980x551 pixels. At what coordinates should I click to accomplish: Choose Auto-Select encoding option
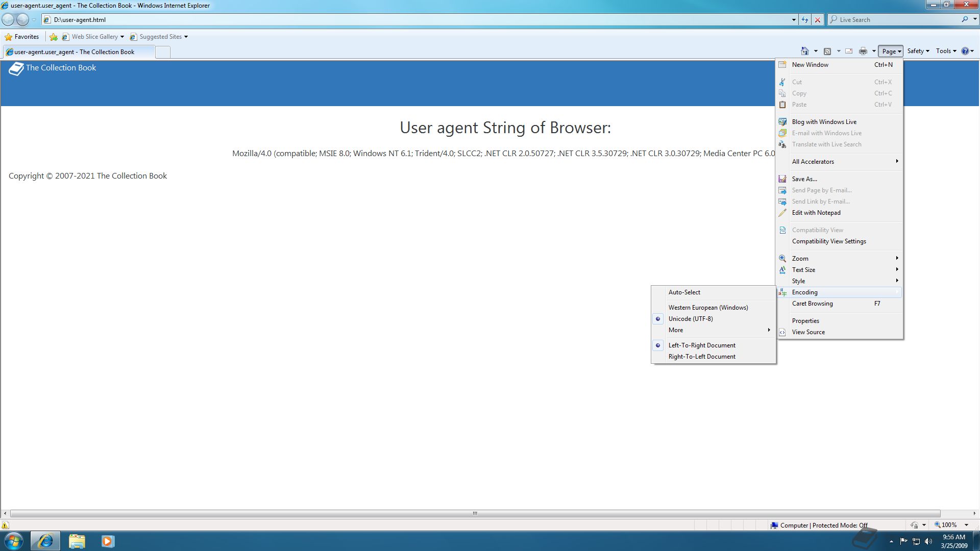pos(714,292)
